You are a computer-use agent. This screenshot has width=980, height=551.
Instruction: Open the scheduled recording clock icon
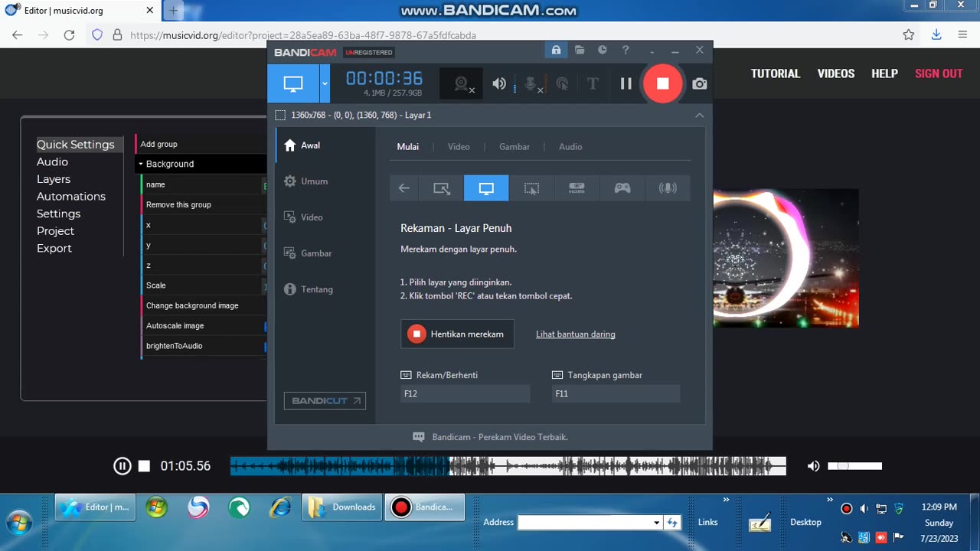603,50
